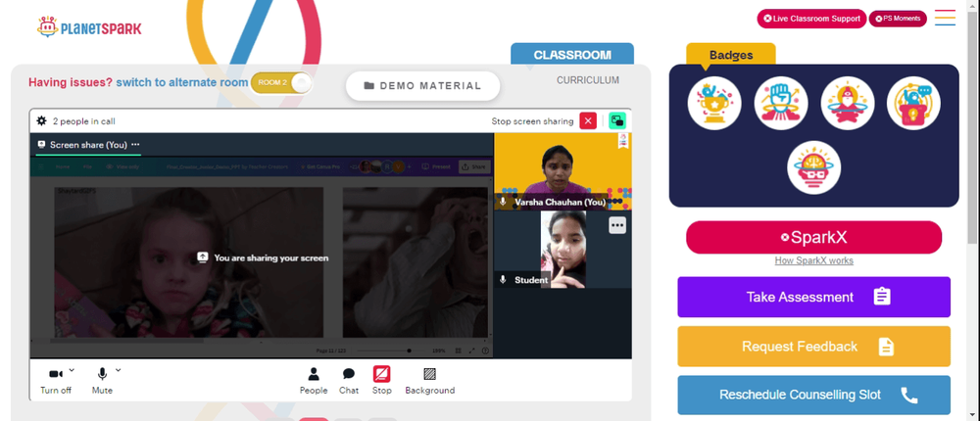The width and height of the screenshot is (980, 421).
Task: Switch to the CURRICULUM tab
Action: pyautogui.click(x=588, y=80)
